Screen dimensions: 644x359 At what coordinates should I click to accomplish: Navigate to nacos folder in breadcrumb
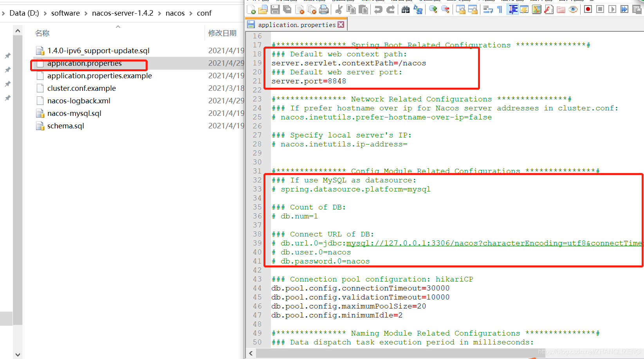click(175, 13)
